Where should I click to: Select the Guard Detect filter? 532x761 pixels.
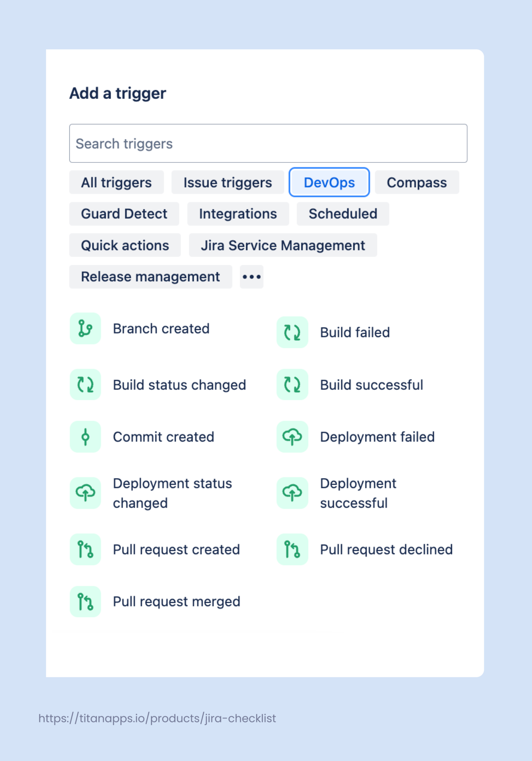(x=124, y=214)
